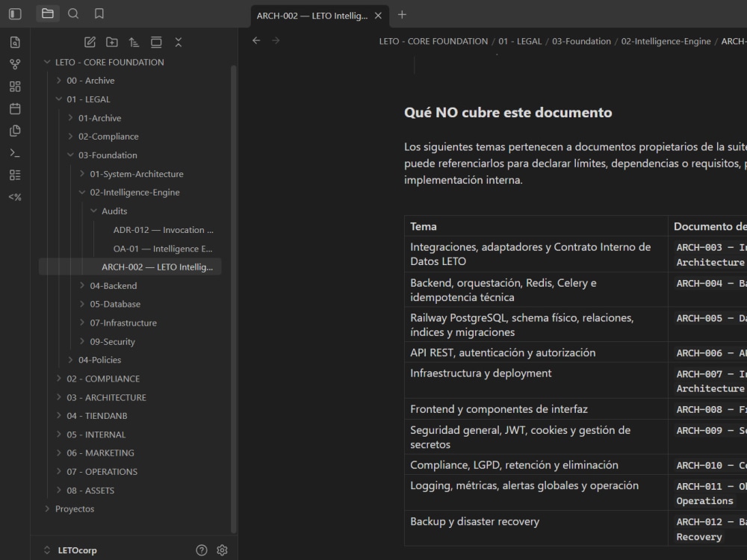Open the bookmarks panel icon
Viewport: 747px width, 560px height.
point(99,13)
